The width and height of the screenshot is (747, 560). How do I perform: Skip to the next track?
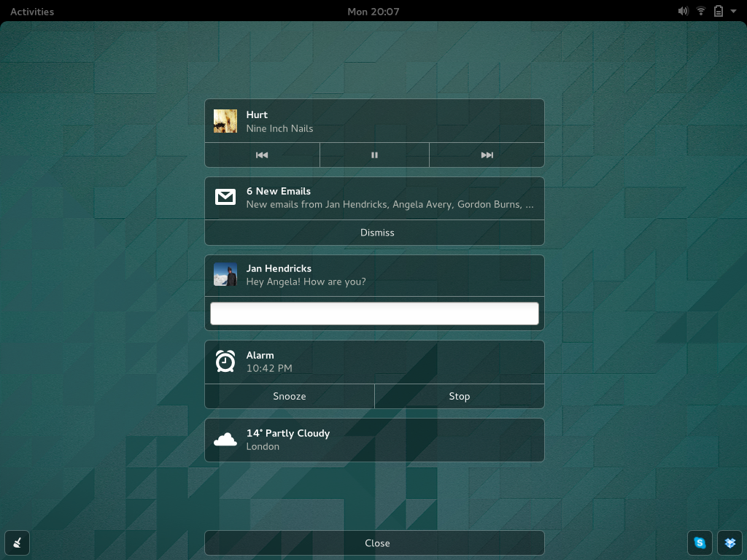click(487, 155)
